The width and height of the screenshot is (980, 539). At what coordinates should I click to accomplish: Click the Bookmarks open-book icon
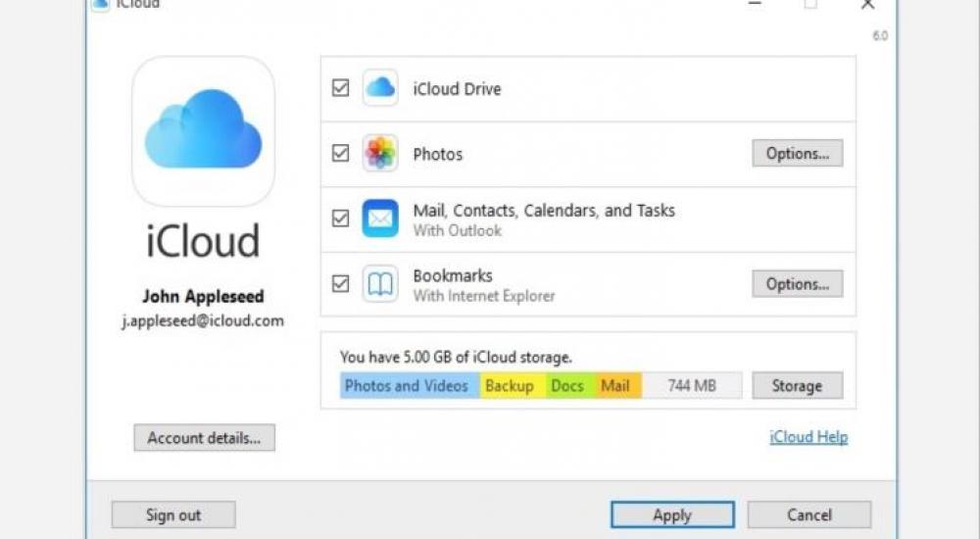(380, 284)
